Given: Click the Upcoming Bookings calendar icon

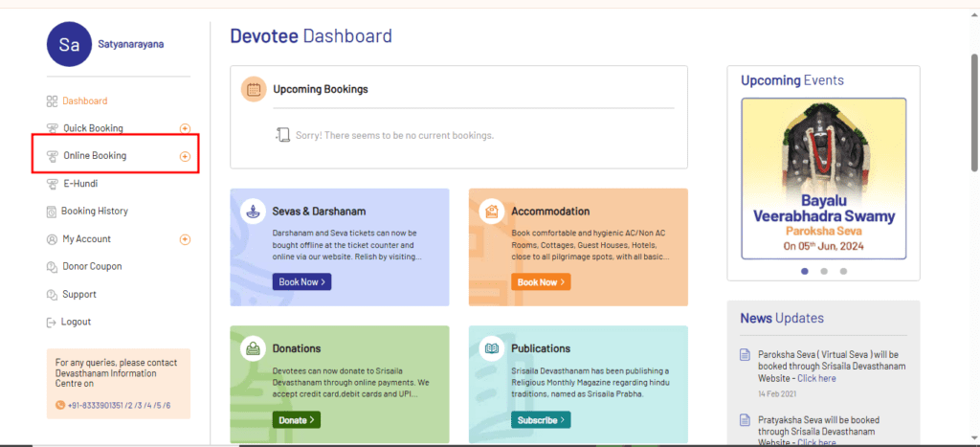Looking at the screenshot, I should click(254, 90).
